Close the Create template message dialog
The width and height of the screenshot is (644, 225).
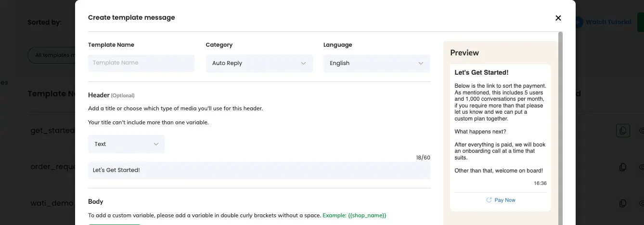point(558,18)
